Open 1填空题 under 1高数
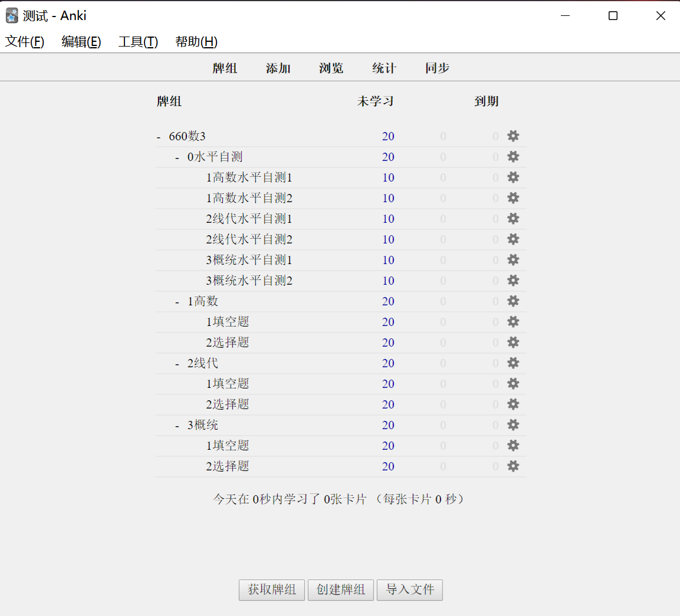The image size is (680, 616). coord(227,322)
